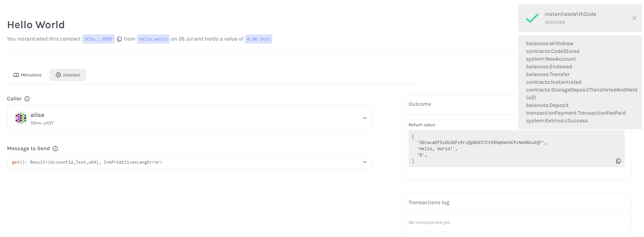Click the 0.00 Unit value badge
The image size is (644, 237).
pyautogui.click(x=258, y=39)
